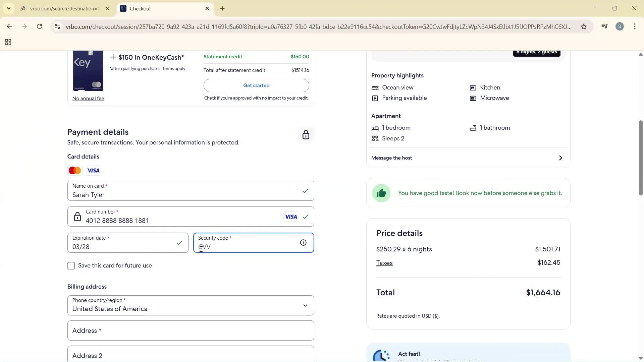Click the lock icon inside the Card number field

click(x=77, y=217)
